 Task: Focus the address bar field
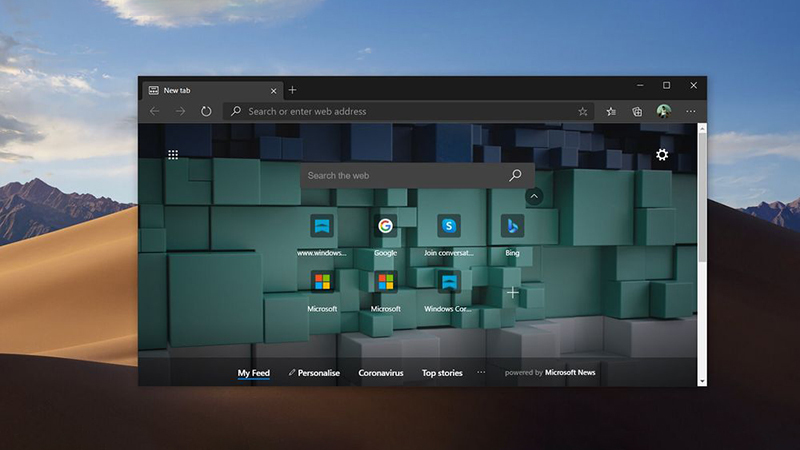408,111
